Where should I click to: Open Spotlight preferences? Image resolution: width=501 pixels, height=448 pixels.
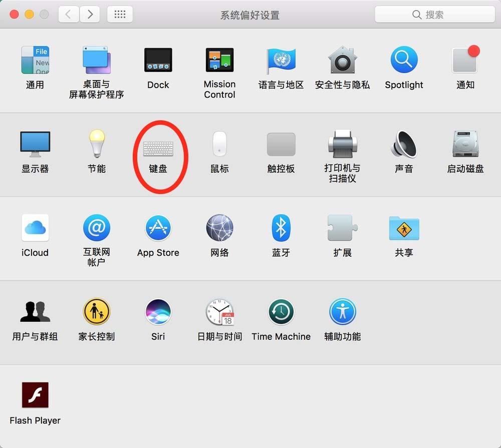click(404, 60)
